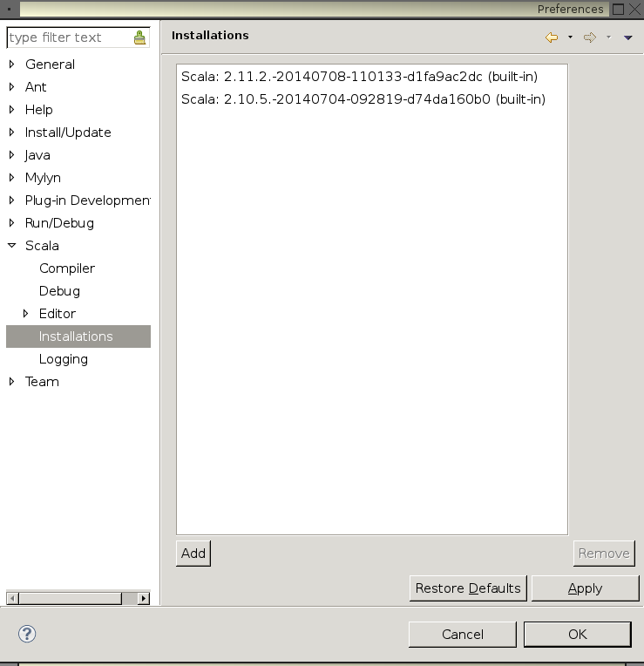Select the General preferences category
The image size is (644, 666).
50,65
